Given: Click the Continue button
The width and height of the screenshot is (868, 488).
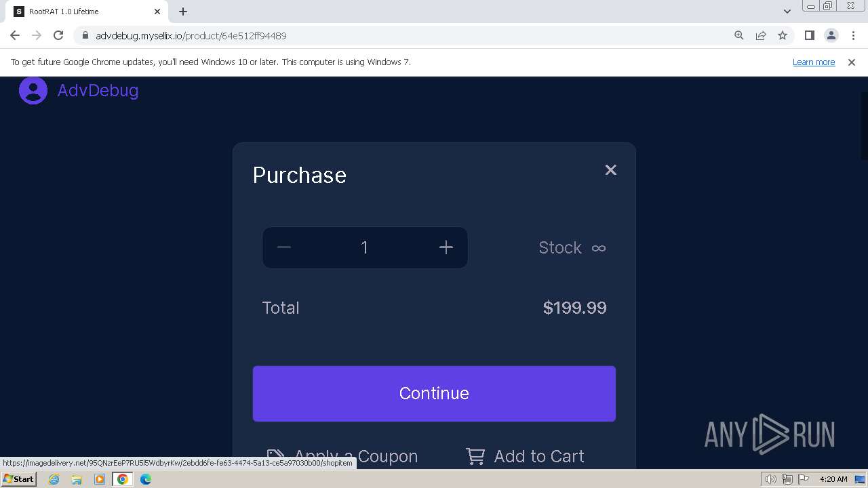Looking at the screenshot, I should 434,394.
